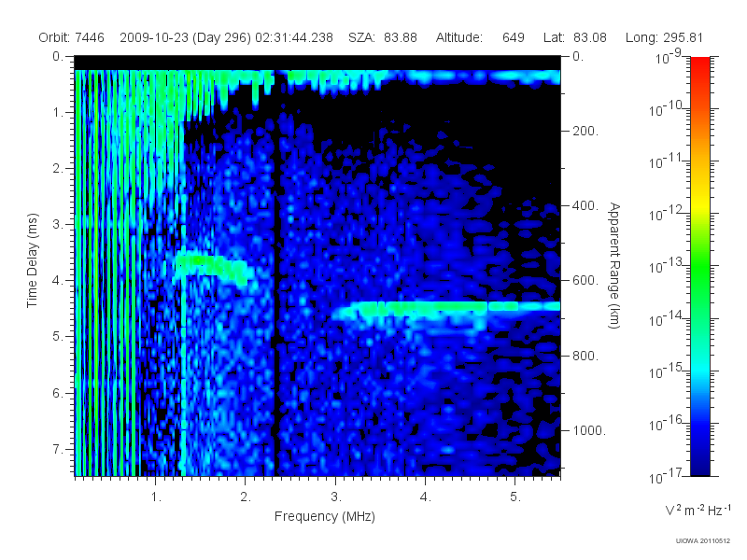Click the Altitude: 649 value
Viewport: 747px width, 560px height.
(x=480, y=37)
